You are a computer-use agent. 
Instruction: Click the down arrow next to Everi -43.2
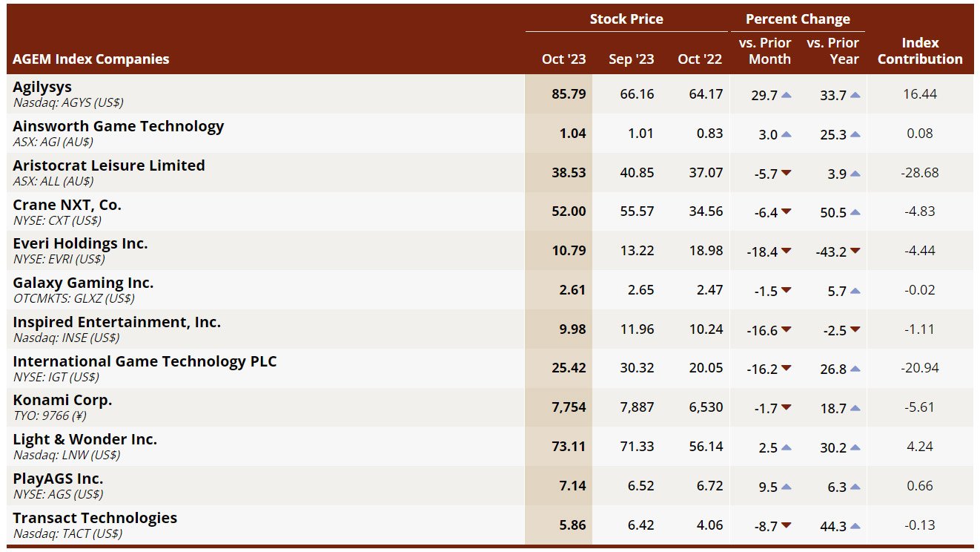[855, 252]
